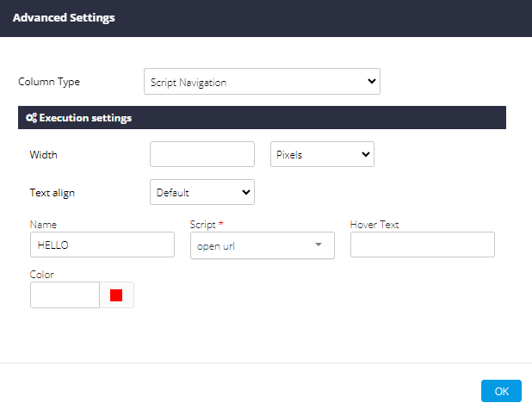Open the Pixels unit dropdown
The width and height of the screenshot is (532, 409).
pyautogui.click(x=322, y=154)
